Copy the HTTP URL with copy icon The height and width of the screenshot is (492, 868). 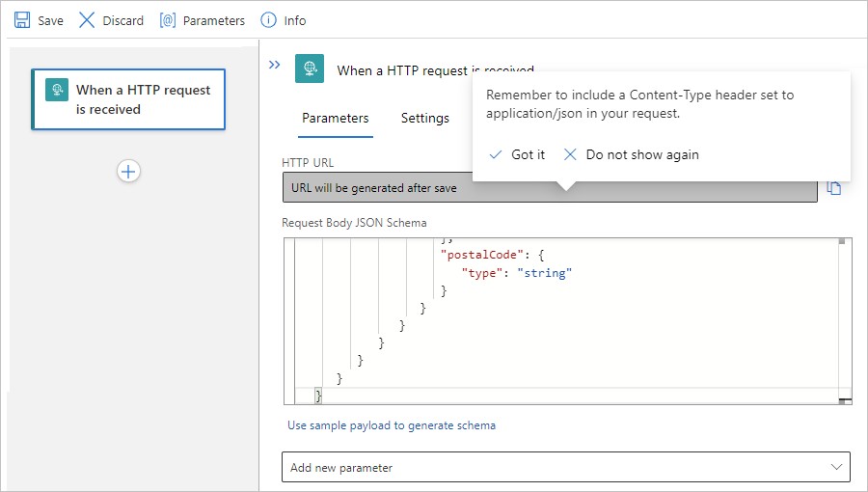coord(834,188)
